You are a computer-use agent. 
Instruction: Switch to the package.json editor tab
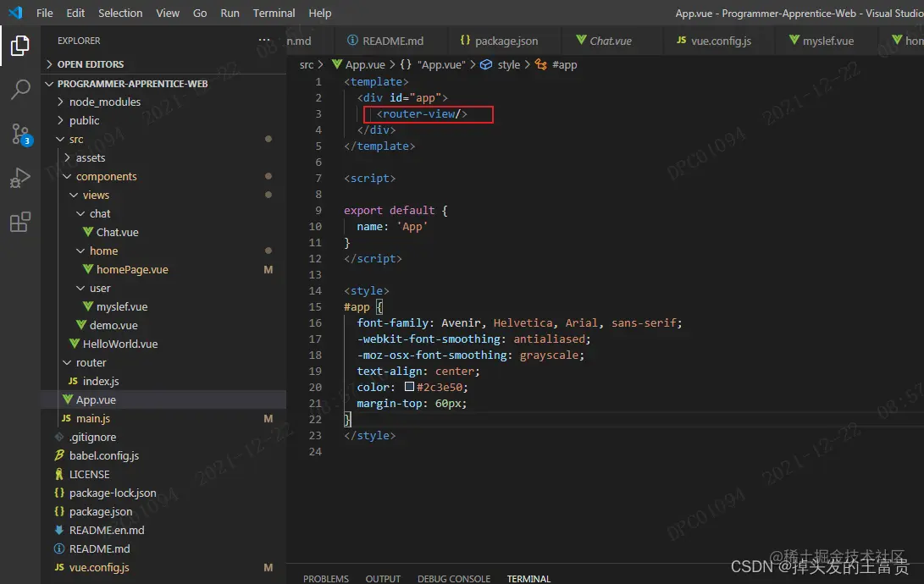pyautogui.click(x=506, y=41)
